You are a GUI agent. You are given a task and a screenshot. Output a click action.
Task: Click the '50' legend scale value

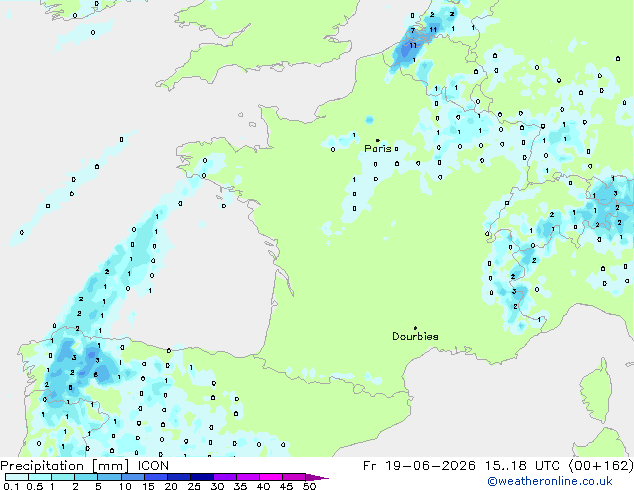pos(309,486)
